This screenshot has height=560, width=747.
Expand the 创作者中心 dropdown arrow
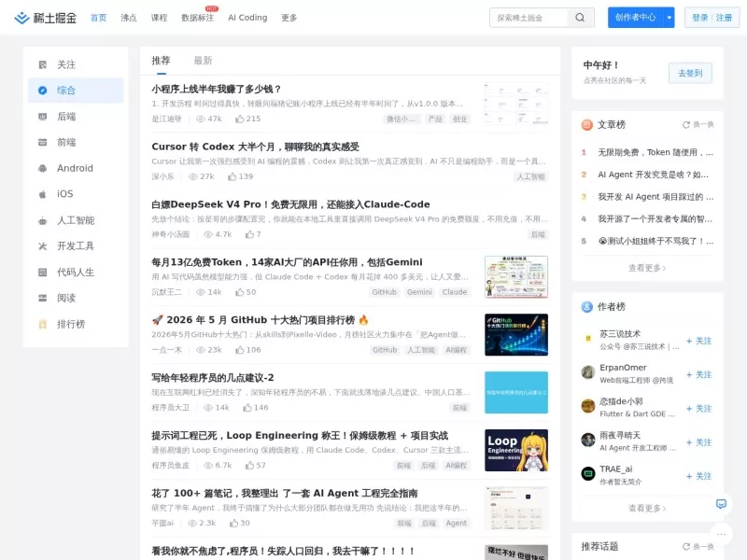tap(669, 18)
